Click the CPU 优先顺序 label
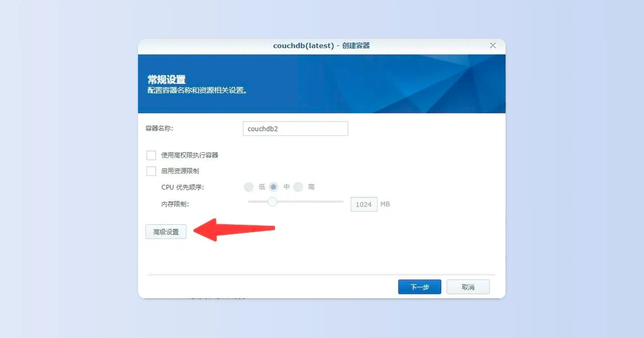The image size is (644, 338). (x=182, y=187)
